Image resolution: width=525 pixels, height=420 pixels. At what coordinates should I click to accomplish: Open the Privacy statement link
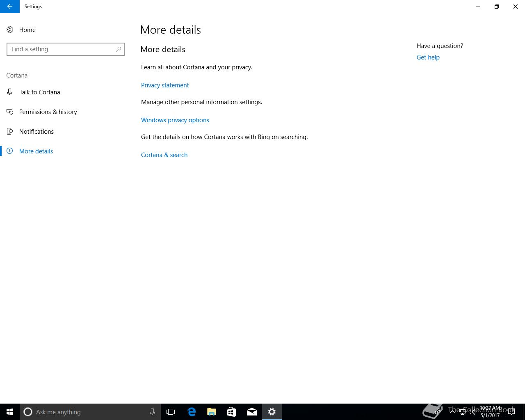(165, 85)
